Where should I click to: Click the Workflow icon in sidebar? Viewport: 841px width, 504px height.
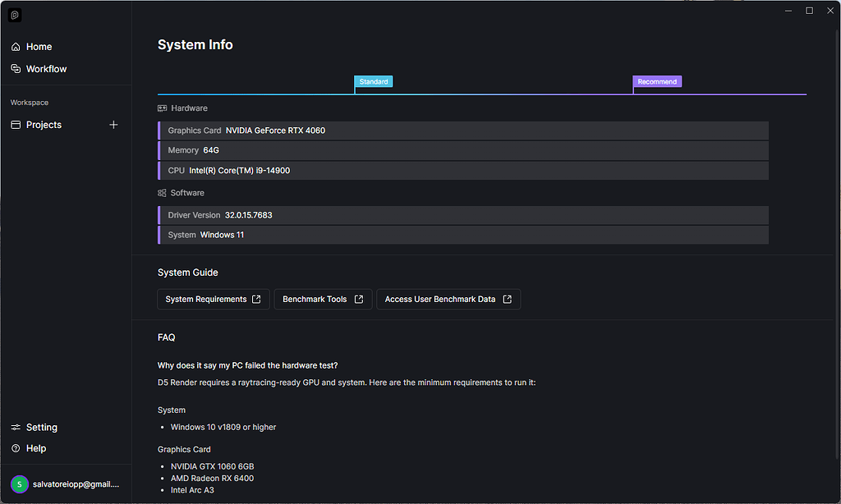[16, 69]
